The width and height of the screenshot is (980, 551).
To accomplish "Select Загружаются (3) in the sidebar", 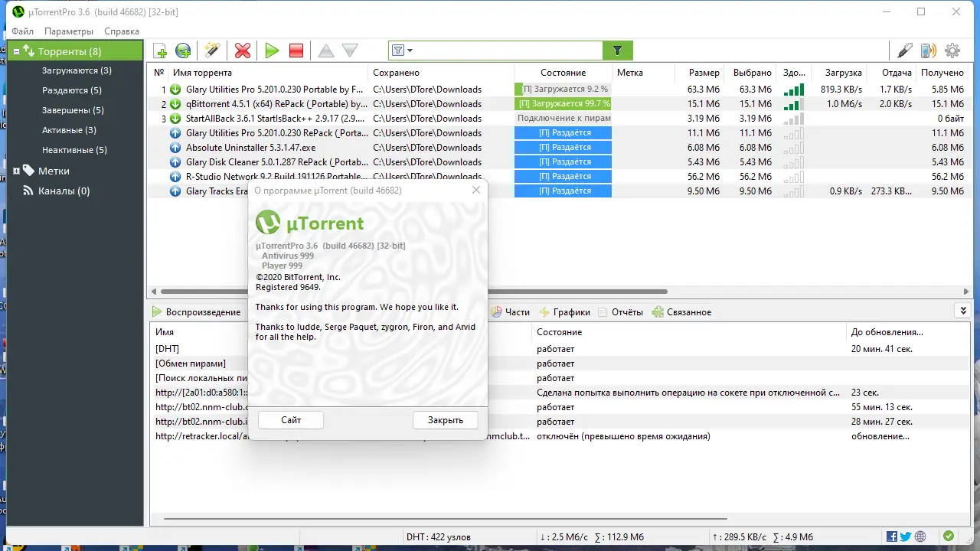I will coord(77,70).
